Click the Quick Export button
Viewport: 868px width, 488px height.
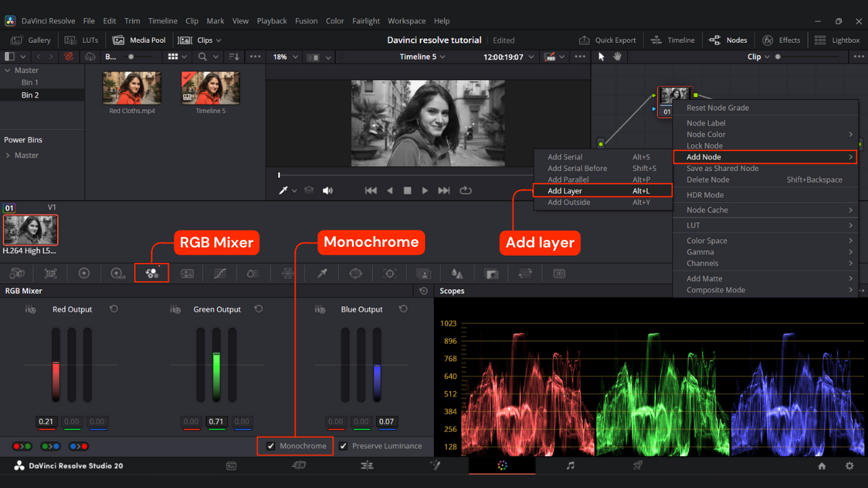click(608, 40)
